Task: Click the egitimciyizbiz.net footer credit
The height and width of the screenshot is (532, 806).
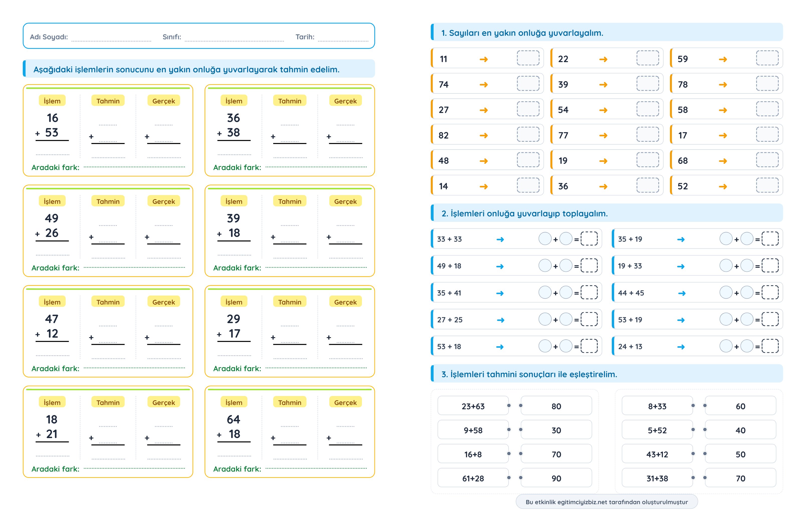Action: [606, 502]
